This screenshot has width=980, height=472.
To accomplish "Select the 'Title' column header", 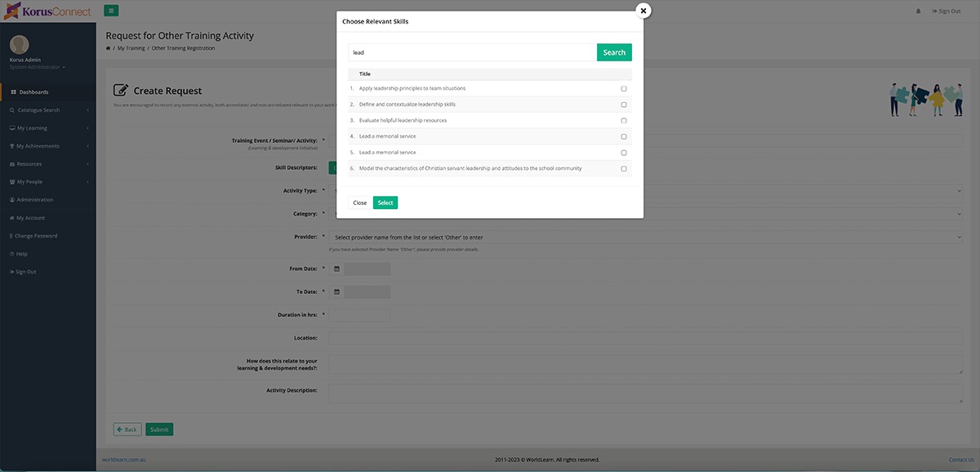I will point(365,73).
